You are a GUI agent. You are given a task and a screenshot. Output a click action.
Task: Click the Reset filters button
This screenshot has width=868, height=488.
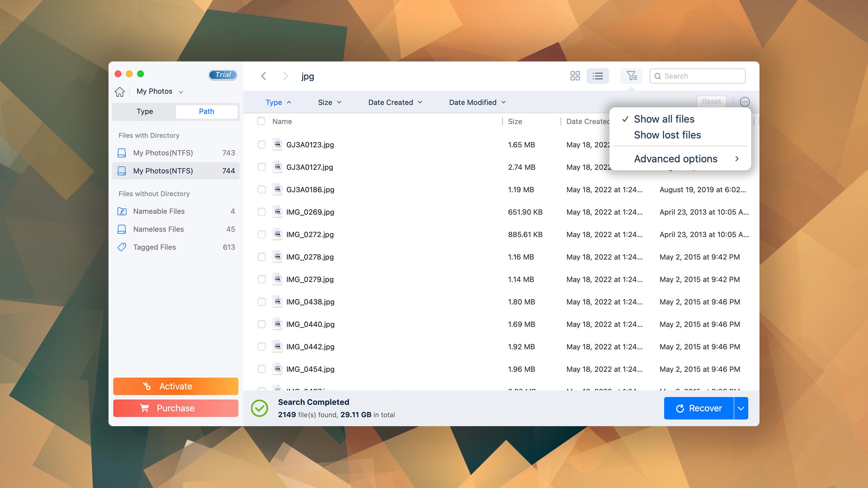pyautogui.click(x=711, y=102)
